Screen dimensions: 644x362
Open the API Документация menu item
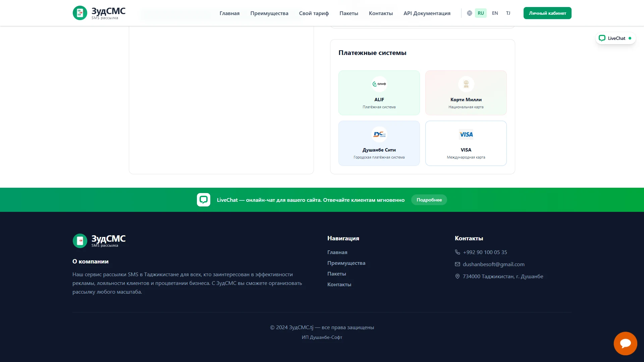point(427,13)
